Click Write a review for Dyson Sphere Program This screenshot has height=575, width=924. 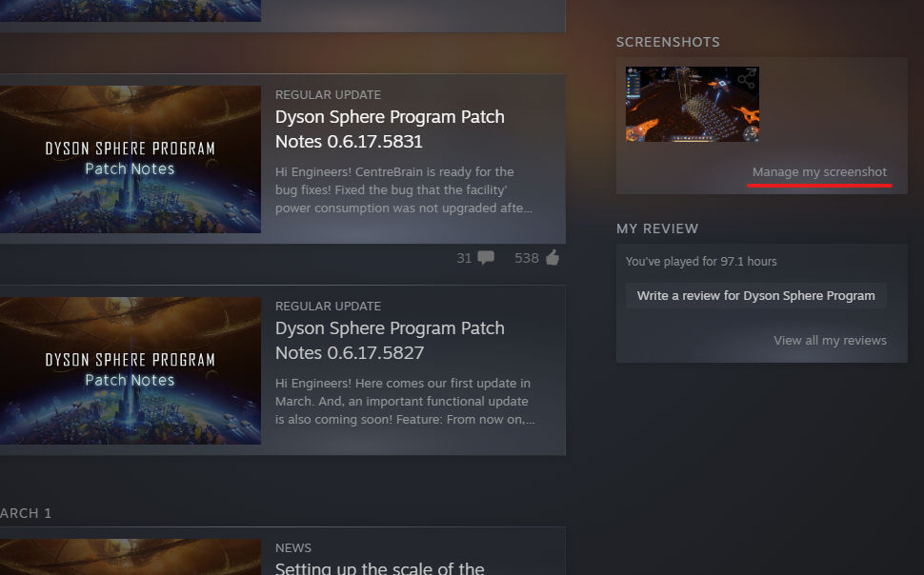[x=756, y=296]
